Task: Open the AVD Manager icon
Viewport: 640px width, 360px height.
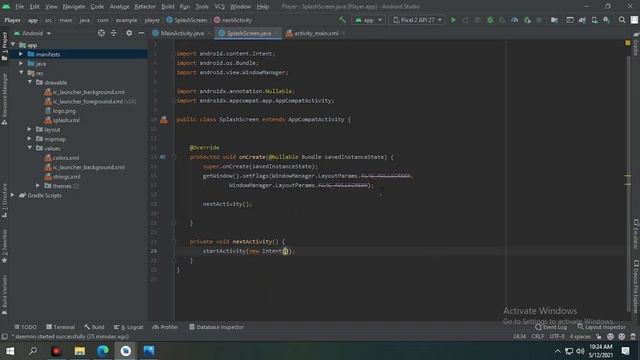Action: (594, 20)
